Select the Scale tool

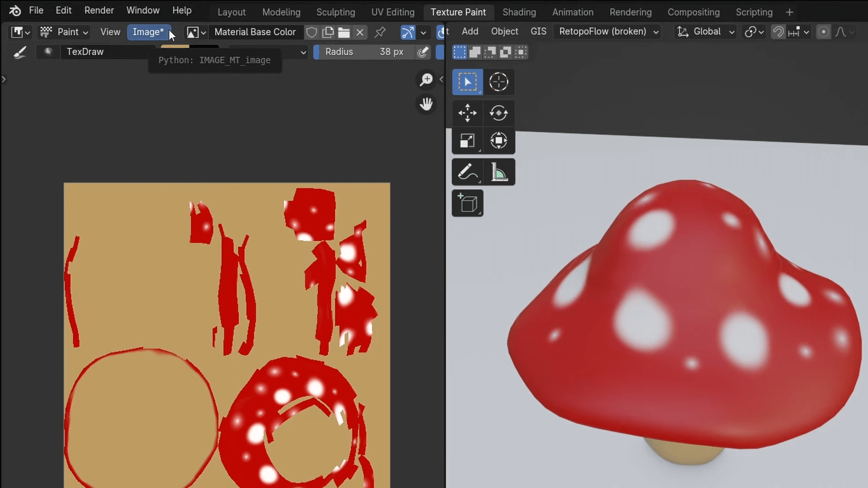coord(467,141)
